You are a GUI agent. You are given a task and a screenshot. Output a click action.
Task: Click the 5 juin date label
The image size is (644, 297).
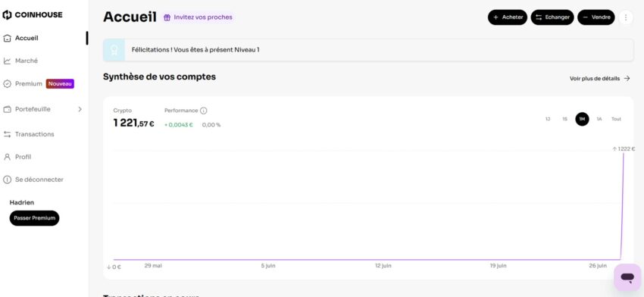pos(268,266)
